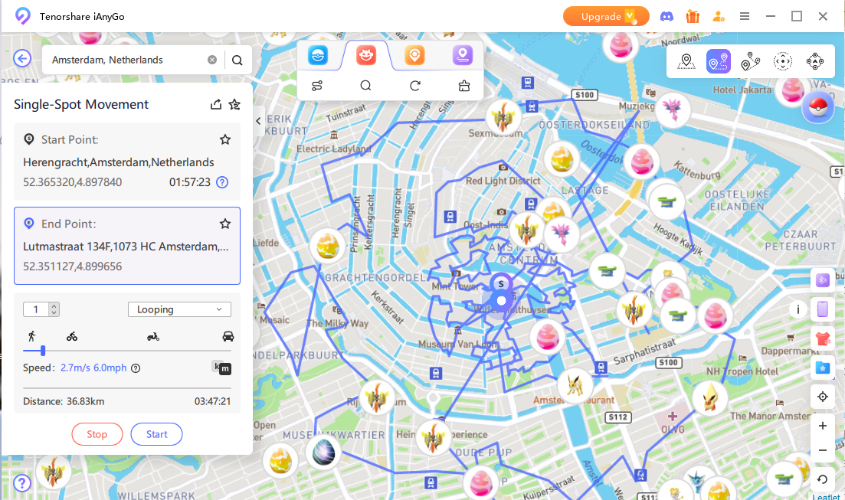Start the movement
This screenshot has height=500, width=845.
tap(156, 434)
